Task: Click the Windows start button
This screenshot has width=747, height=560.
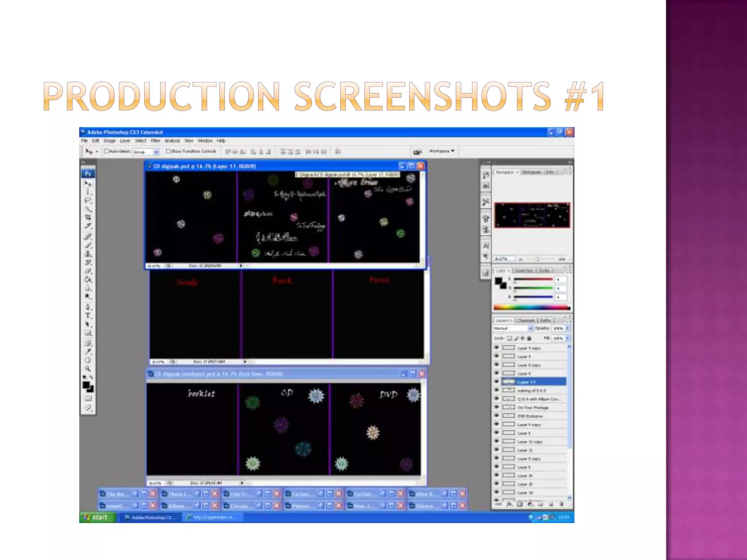Action: point(97,517)
